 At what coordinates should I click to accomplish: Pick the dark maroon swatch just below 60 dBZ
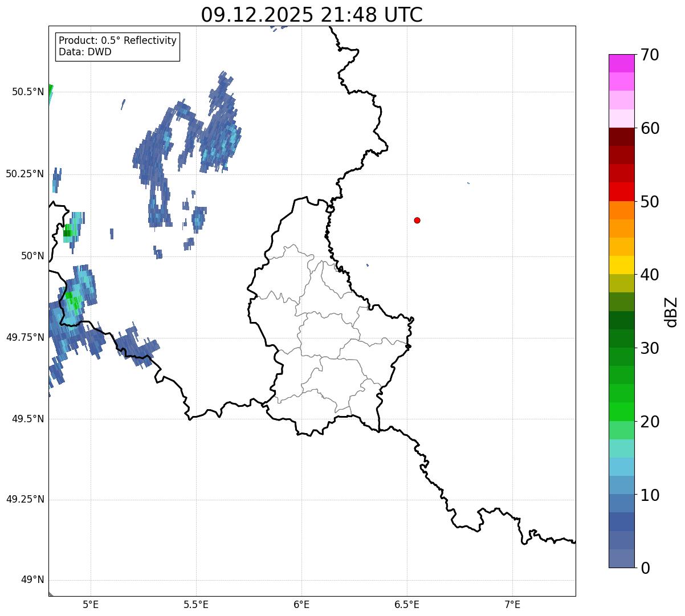point(622,137)
